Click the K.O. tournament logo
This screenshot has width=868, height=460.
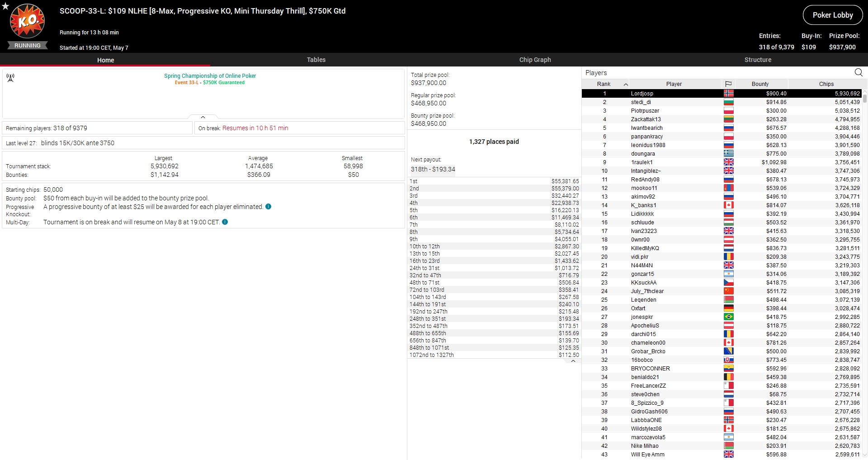click(x=28, y=21)
